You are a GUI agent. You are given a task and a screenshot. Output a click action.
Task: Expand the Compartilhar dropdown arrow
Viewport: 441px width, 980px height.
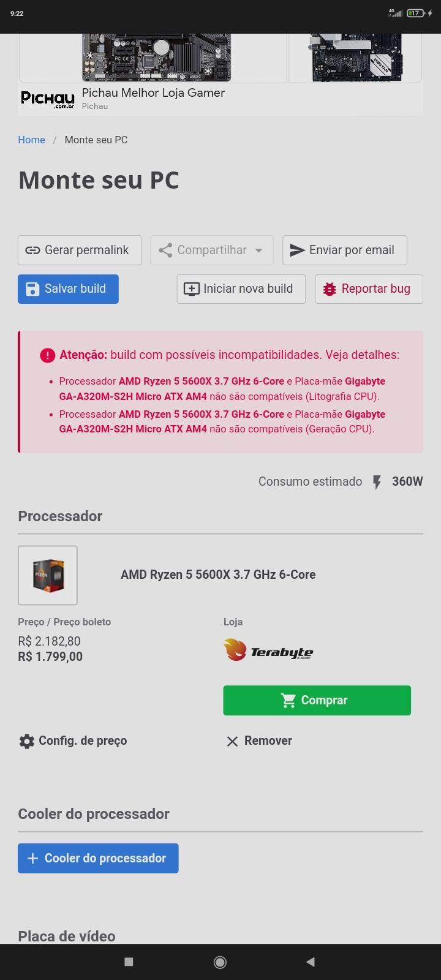258,251
